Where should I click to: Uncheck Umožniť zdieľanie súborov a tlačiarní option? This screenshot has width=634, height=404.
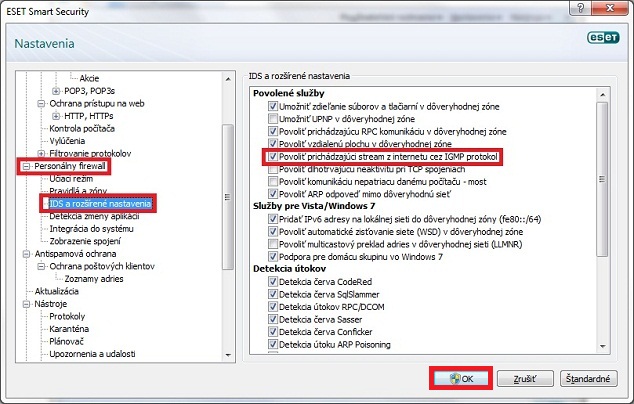pos(273,106)
